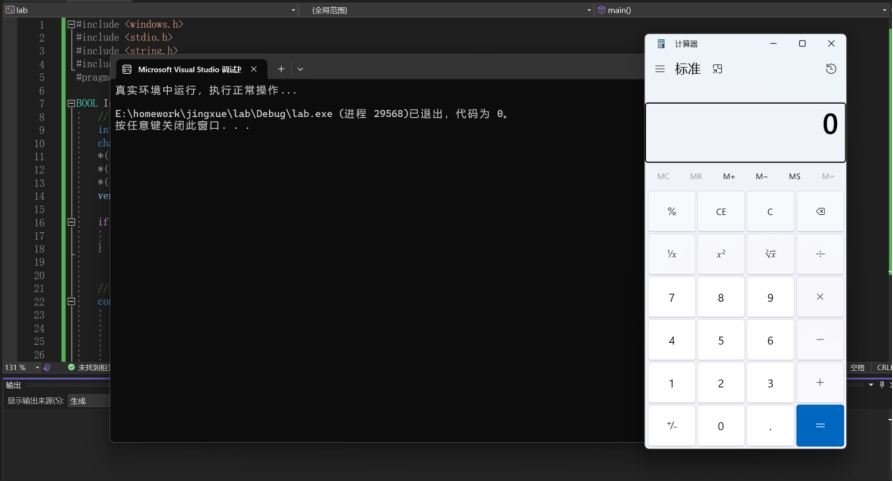Click the calculator mode title 标准
893x482 pixels.
[687, 69]
